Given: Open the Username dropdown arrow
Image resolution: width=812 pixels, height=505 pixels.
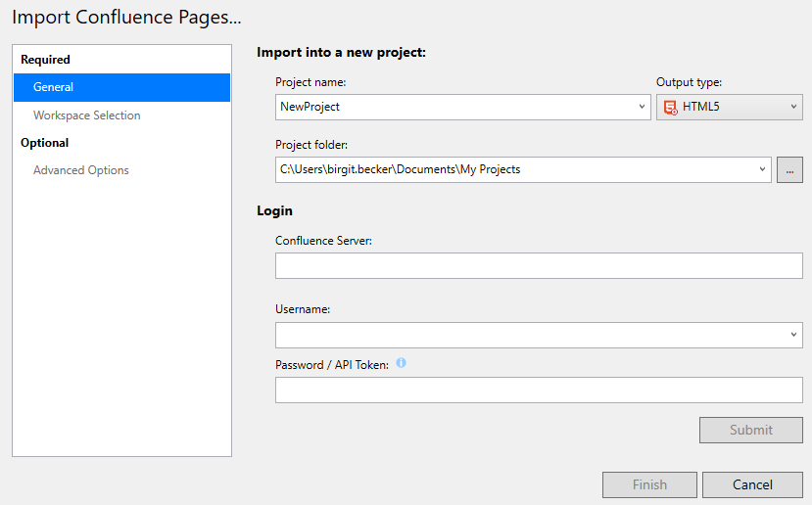Looking at the screenshot, I should coord(793,335).
